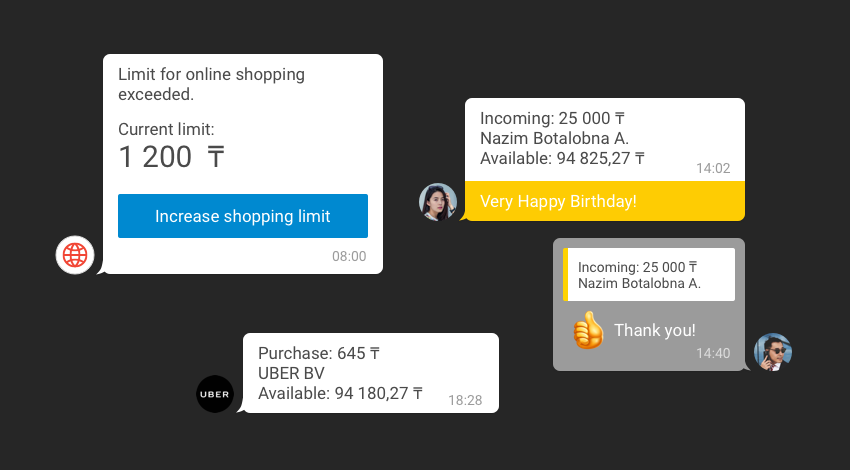Click 'Nazim Botalobna A.' in incoming transfer message
The width and height of the screenshot is (851, 472).
tap(554, 138)
